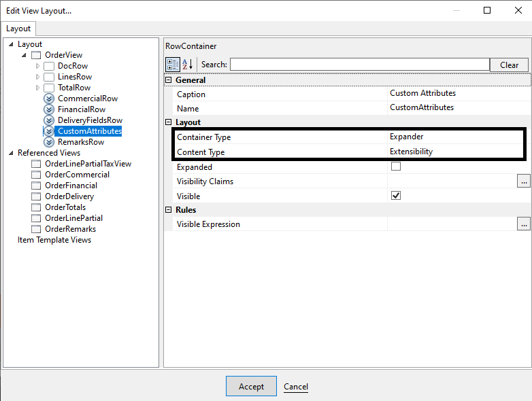Collapse the Rules property category
This screenshot has height=401, width=532.
168,210
